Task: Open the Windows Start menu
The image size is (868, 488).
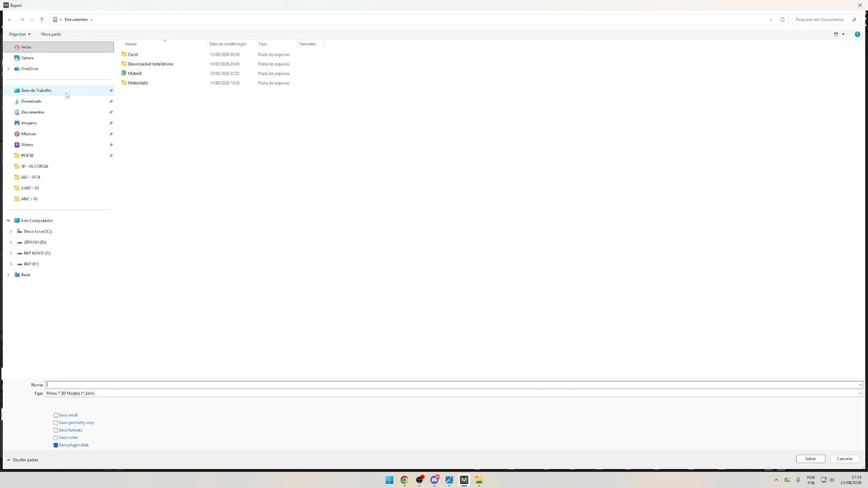Action: [x=389, y=480]
